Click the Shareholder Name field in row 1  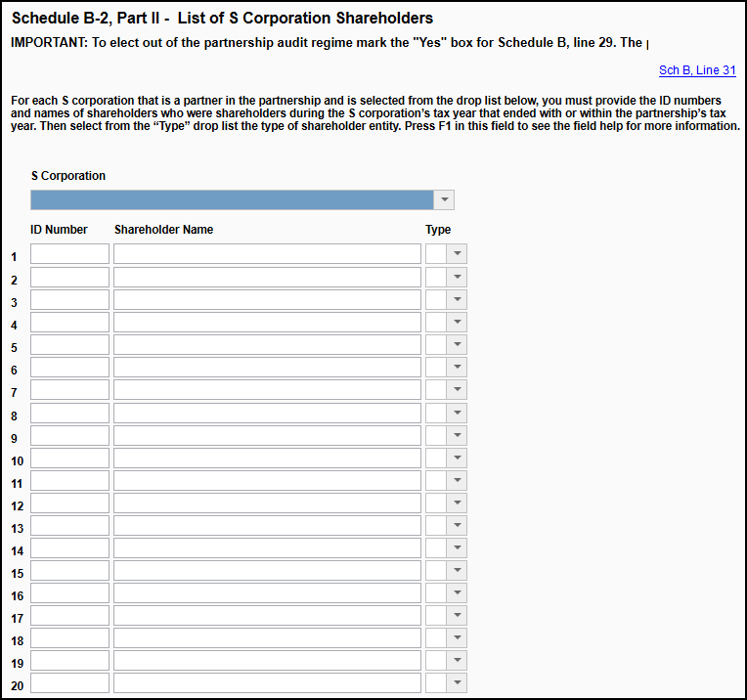267,253
